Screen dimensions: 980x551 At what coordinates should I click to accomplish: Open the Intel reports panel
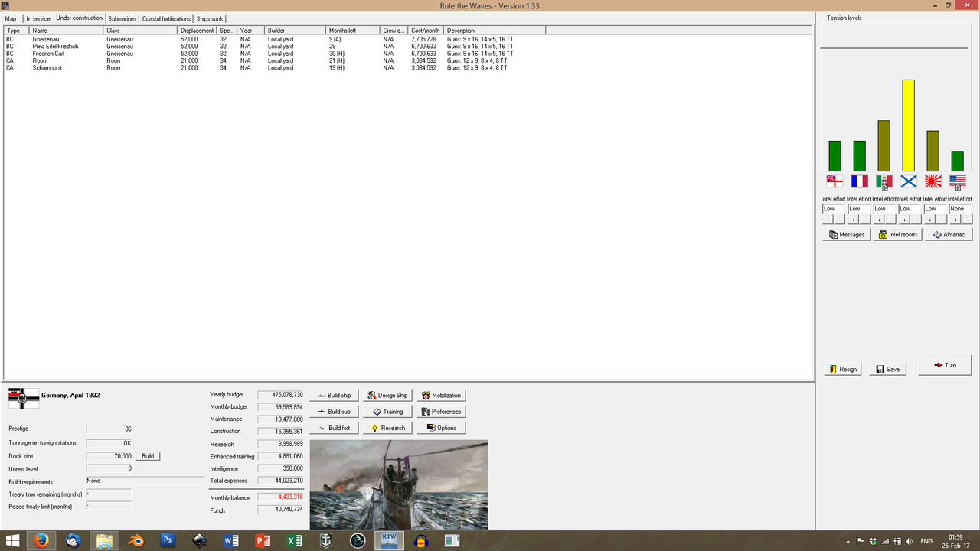897,234
